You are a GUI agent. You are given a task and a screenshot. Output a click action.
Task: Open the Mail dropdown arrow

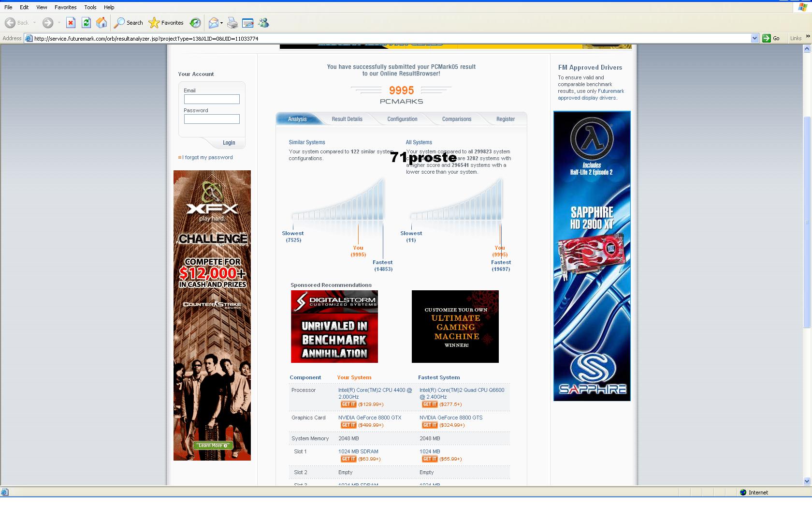(x=221, y=23)
